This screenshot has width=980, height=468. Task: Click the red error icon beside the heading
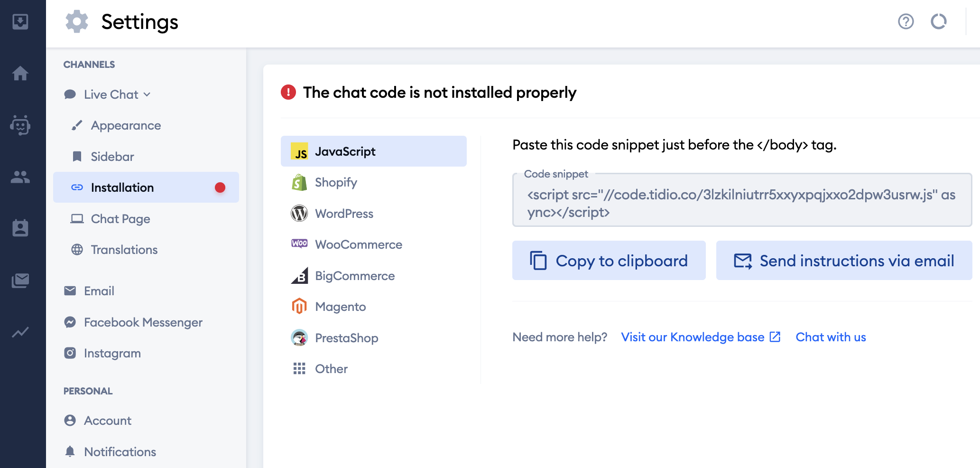[x=288, y=92]
